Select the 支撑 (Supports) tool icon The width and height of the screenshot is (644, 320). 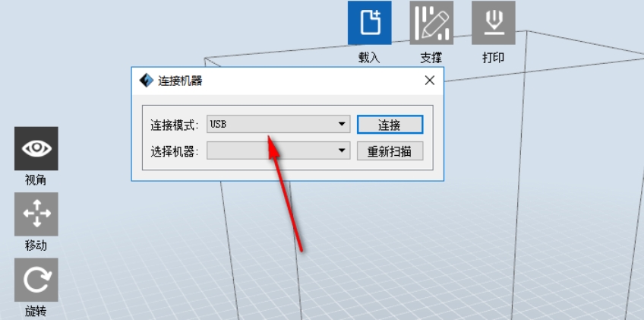pyautogui.click(x=431, y=23)
